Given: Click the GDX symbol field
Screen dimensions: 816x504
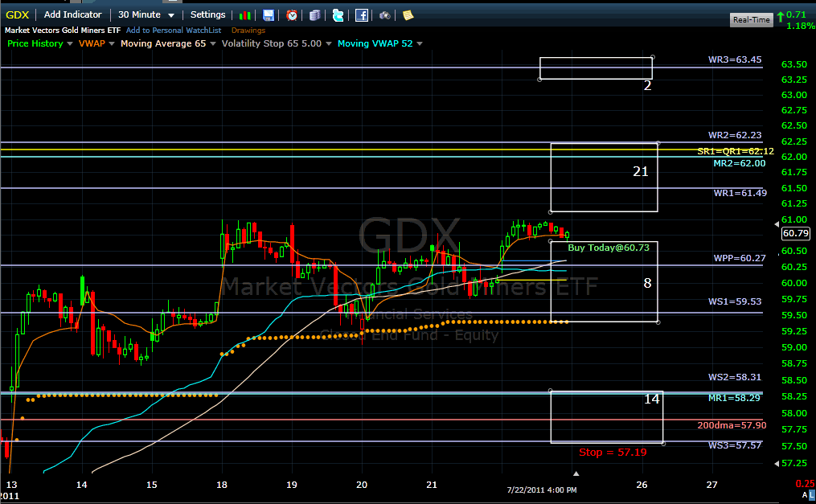Looking at the screenshot, I should tap(17, 15).
